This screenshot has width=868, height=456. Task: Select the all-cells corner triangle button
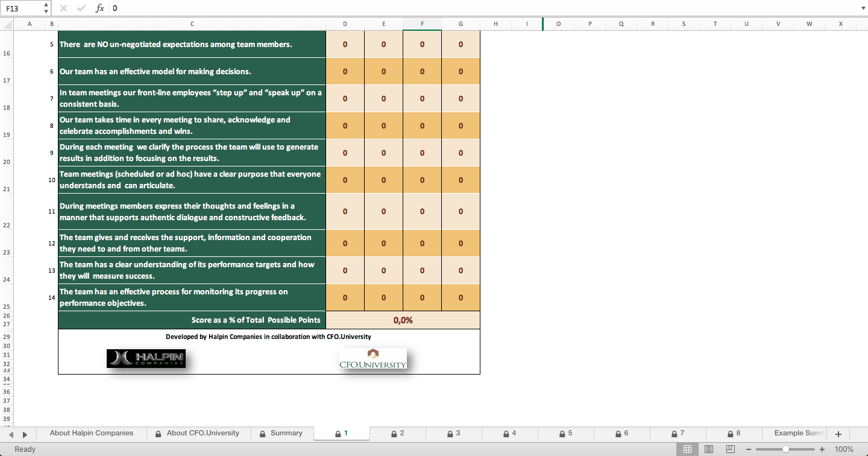[x=7, y=24]
